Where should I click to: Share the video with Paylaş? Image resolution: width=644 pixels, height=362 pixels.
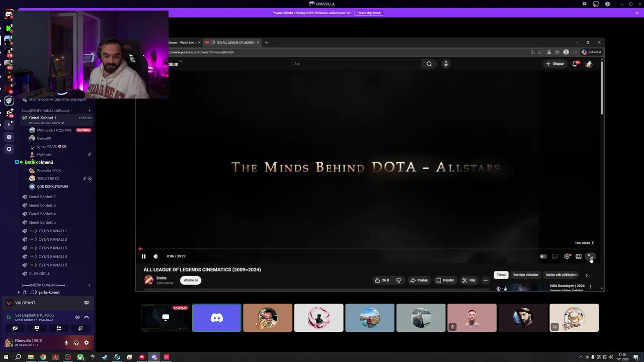coord(419,280)
